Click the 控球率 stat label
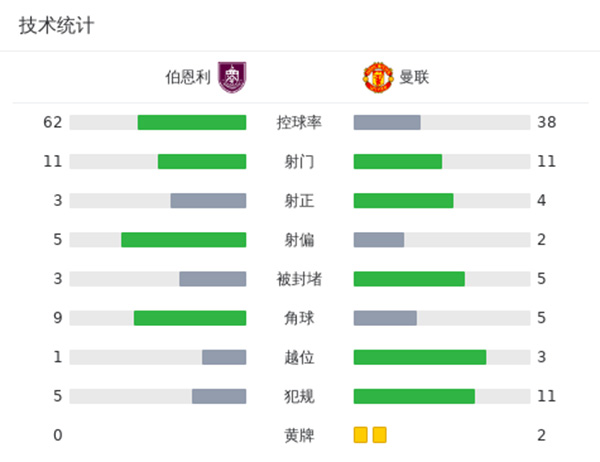The height and width of the screenshot is (462, 600). click(299, 122)
